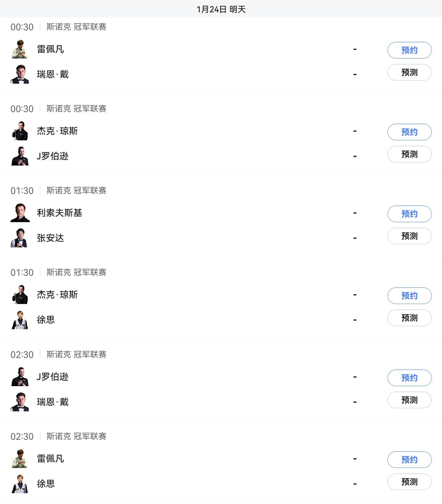Click 徐思's avatar in the 01:30 match

(x=20, y=320)
